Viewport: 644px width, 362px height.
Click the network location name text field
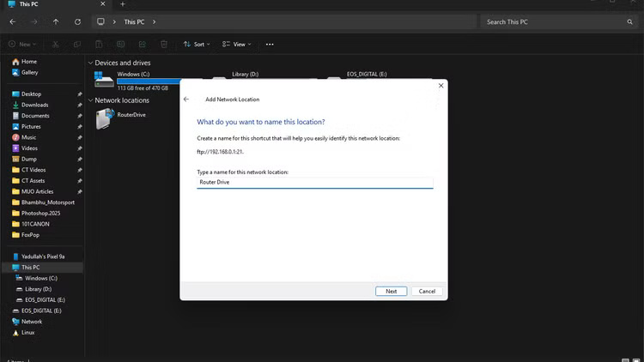tap(314, 182)
